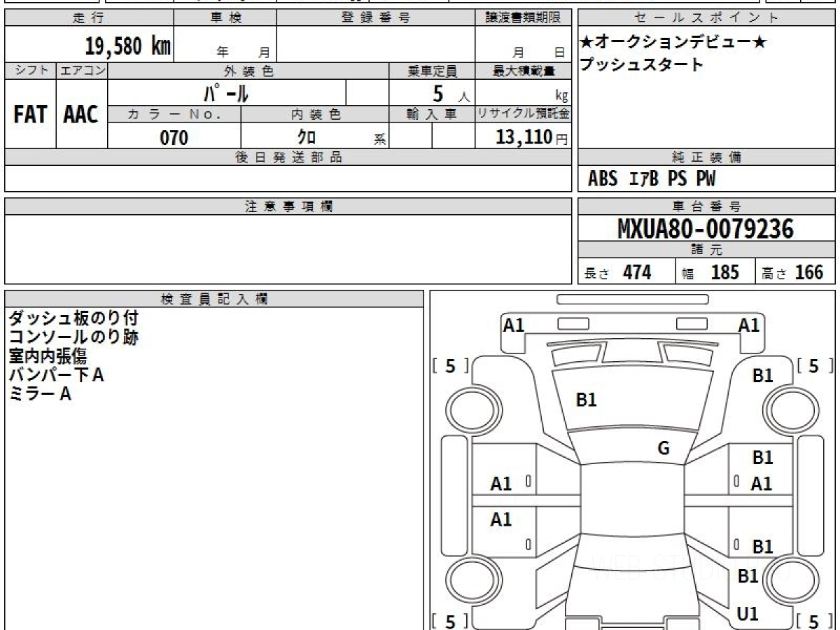Click the 純正装備 header

(707, 157)
